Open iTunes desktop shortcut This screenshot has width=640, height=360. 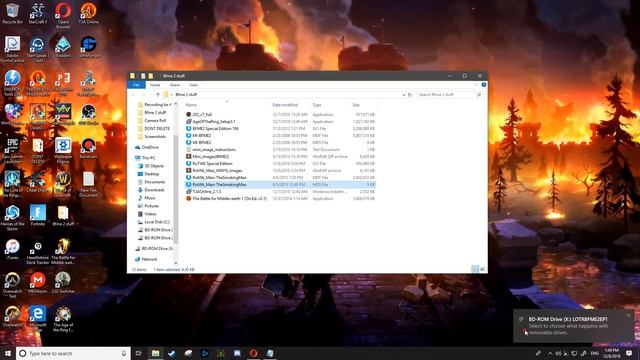[x=12, y=249]
